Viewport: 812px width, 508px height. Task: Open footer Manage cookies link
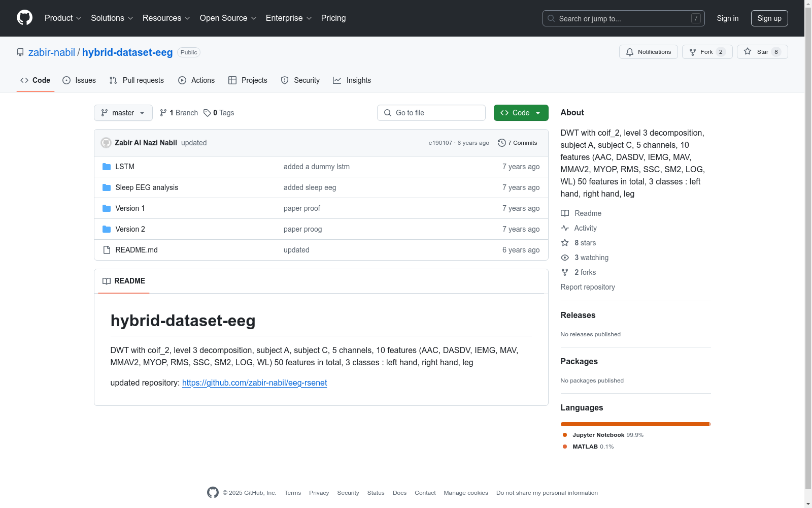[466, 493]
